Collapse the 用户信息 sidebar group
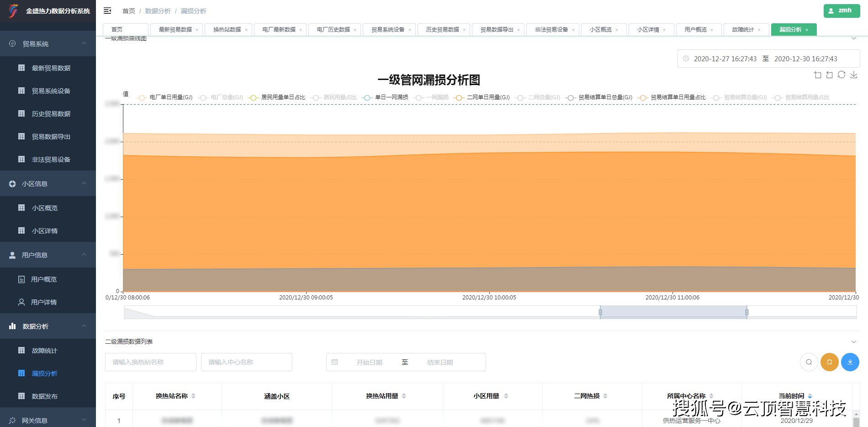The image size is (868, 427). (84, 255)
